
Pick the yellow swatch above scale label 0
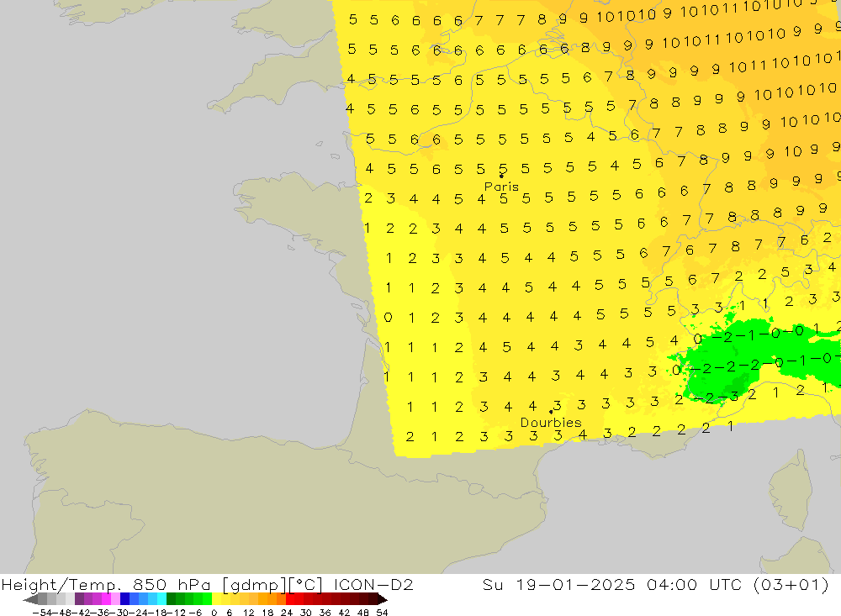pos(216,599)
